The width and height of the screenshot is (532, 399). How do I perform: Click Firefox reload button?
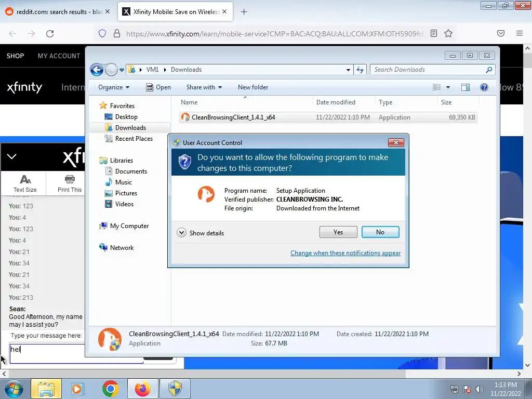coord(50,34)
